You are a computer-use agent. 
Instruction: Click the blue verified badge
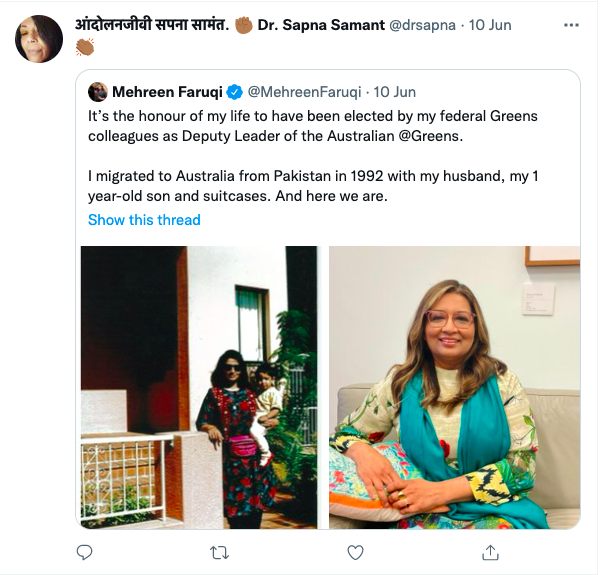coord(234,92)
